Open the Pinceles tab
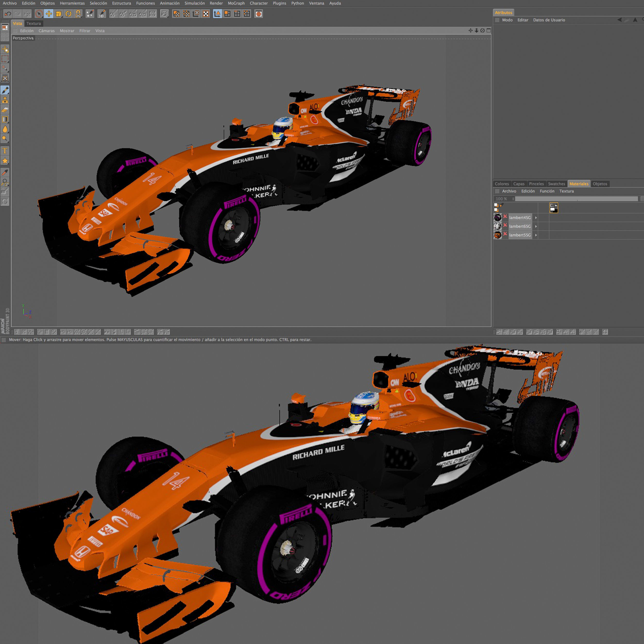The image size is (644, 644). (536, 184)
